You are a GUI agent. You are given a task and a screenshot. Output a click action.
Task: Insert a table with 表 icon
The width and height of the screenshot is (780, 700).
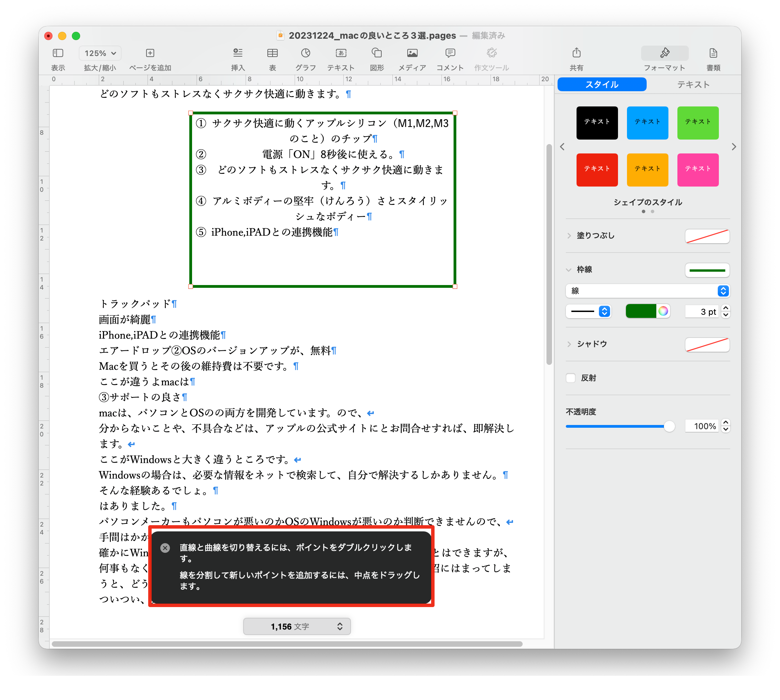click(272, 53)
